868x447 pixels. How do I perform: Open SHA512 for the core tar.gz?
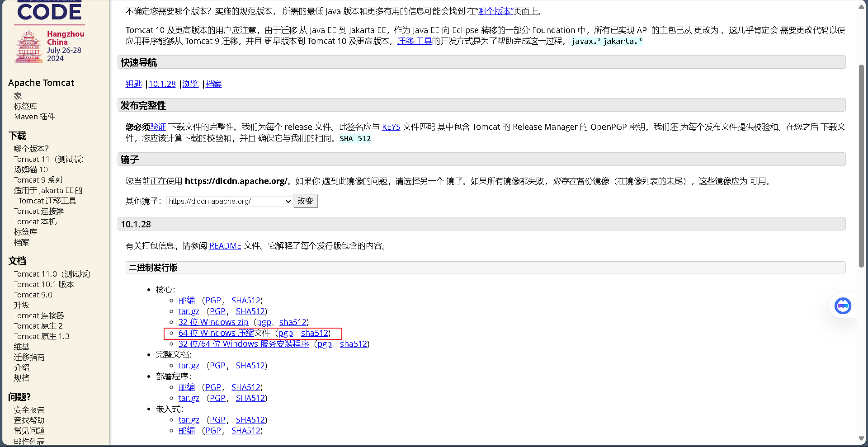[250, 311]
